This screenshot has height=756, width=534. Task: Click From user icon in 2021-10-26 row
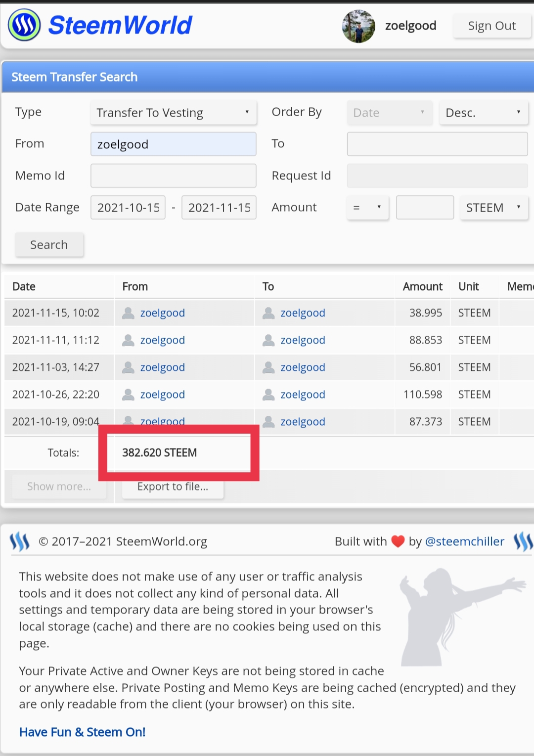click(x=128, y=395)
